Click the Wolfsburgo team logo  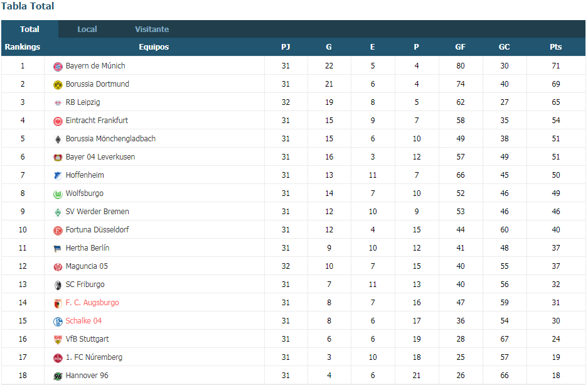(58, 194)
